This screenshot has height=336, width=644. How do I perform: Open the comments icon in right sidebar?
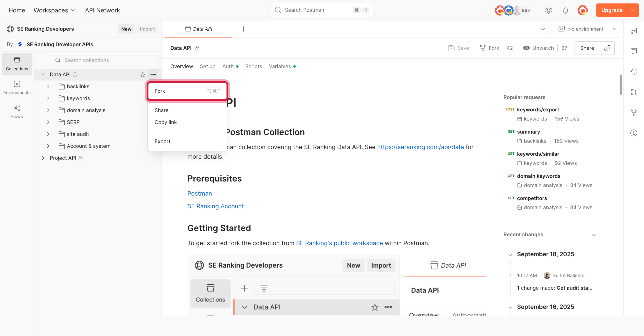[x=633, y=51]
